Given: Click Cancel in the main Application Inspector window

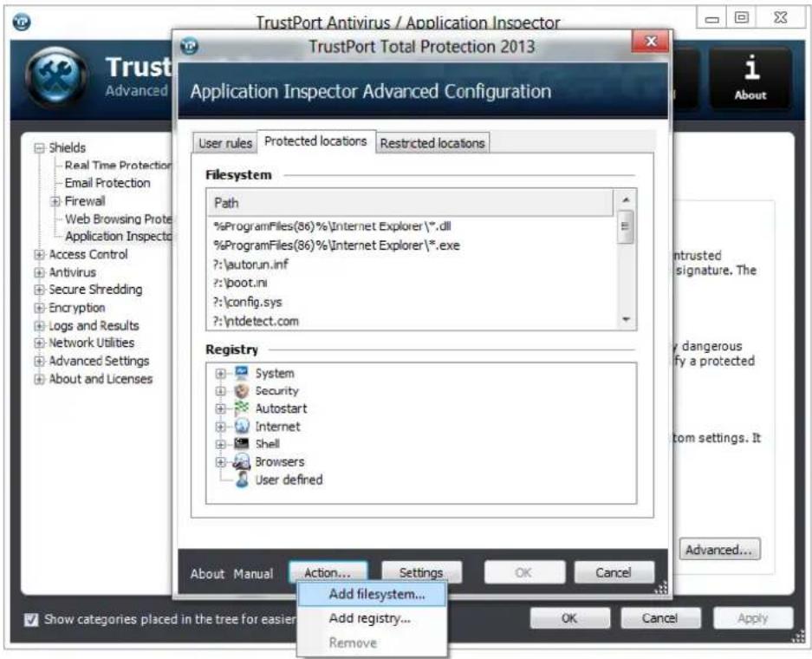Looking at the screenshot, I should click(660, 618).
